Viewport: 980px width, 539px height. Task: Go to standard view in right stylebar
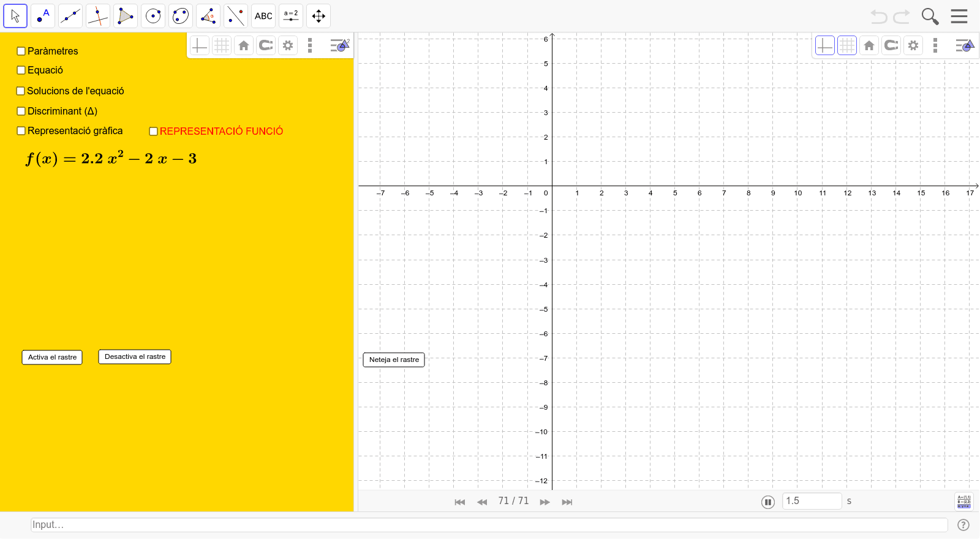click(869, 45)
